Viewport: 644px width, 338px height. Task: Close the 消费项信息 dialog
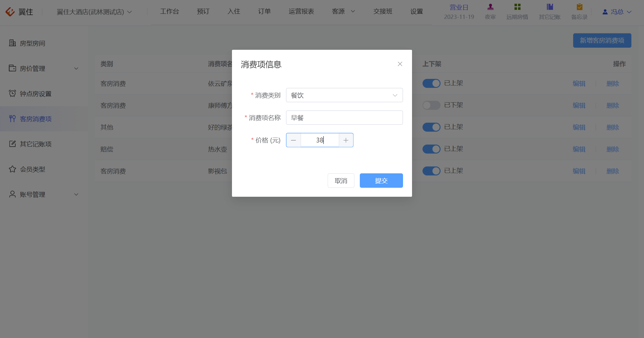click(400, 64)
